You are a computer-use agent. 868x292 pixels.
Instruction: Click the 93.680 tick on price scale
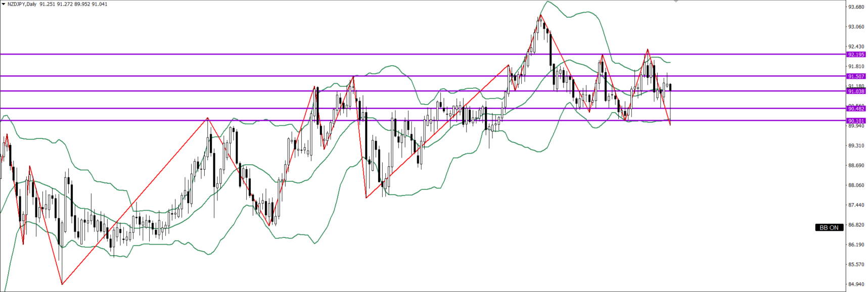(x=856, y=7)
